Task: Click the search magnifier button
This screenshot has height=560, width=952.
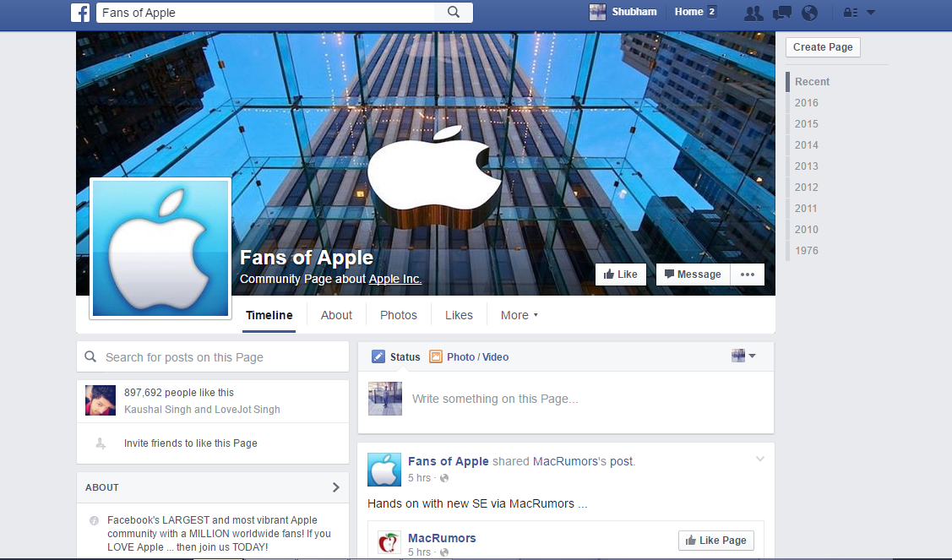Action: [x=454, y=12]
